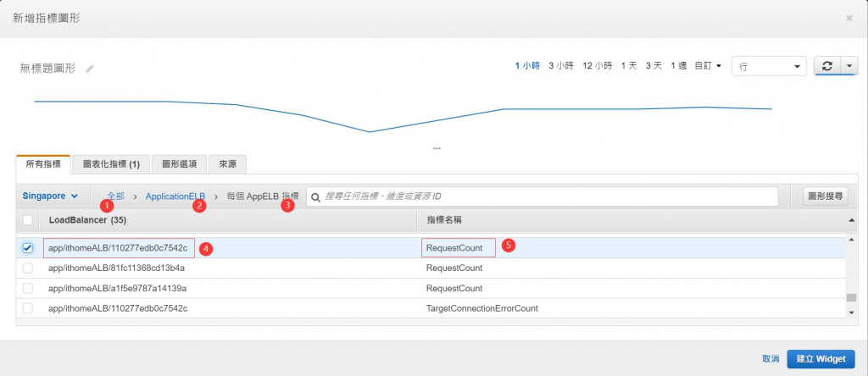The width and height of the screenshot is (868, 376).
Task: Go to ApplicationELB breadcrumb
Action: coord(175,196)
